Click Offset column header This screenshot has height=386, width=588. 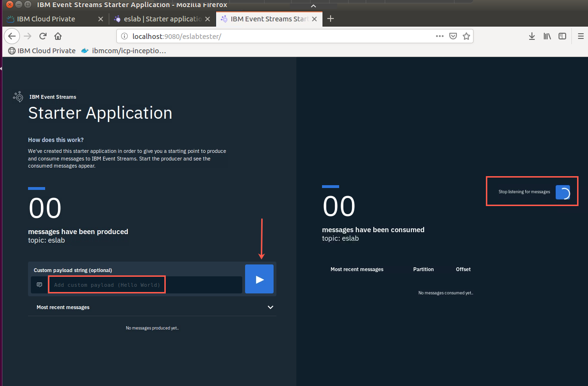[463, 269]
